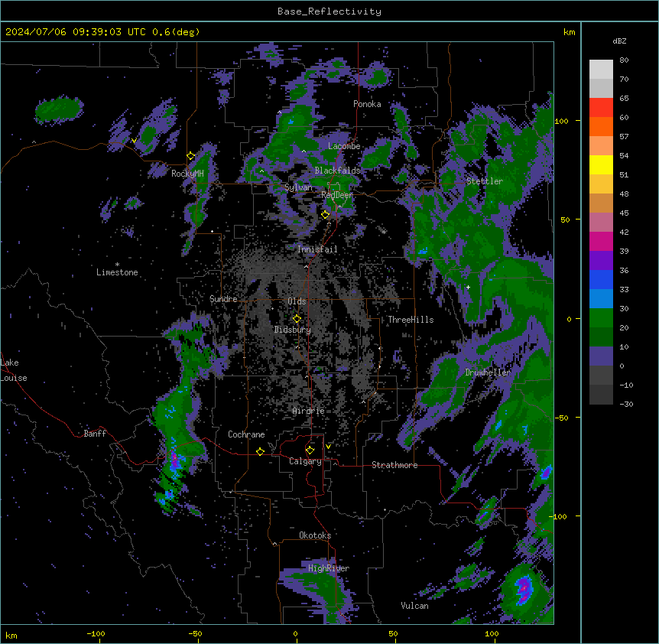Select the Ponoka city label
659x644 pixels.
(367, 104)
